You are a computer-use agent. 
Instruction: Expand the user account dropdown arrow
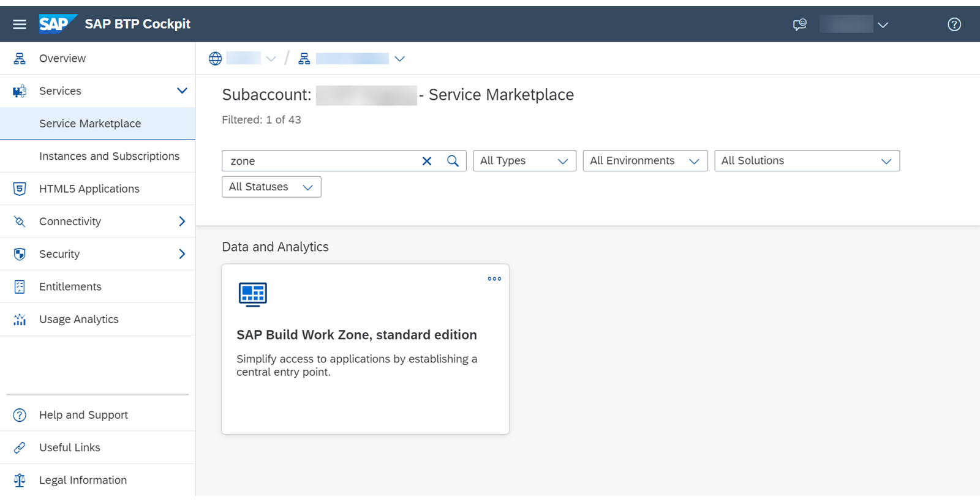pyautogui.click(x=883, y=25)
